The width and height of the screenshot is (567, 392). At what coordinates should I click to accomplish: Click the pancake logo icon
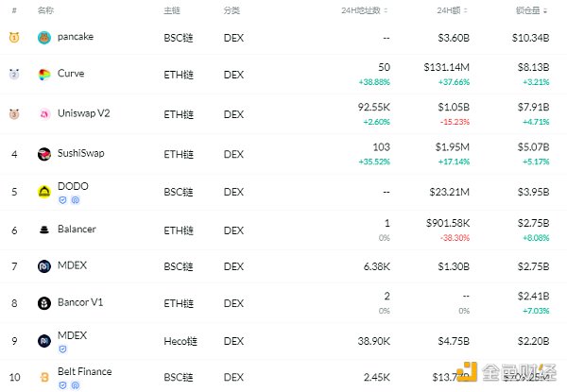coord(44,37)
